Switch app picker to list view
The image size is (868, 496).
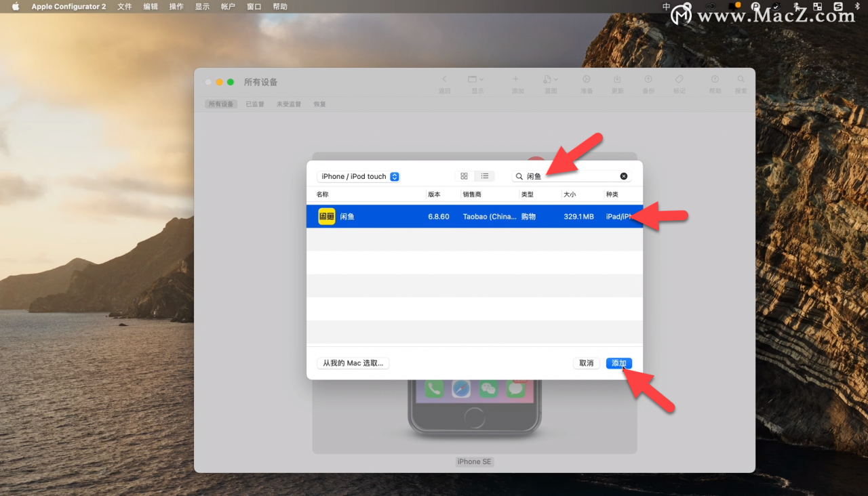pos(484,175)
